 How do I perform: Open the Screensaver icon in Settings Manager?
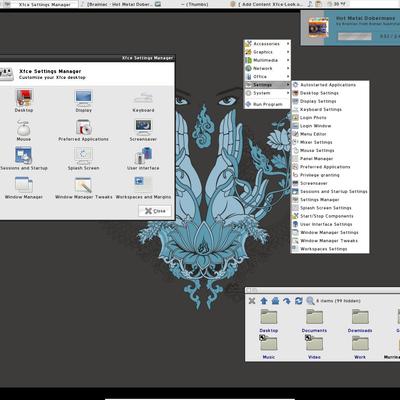pos(143,130)
